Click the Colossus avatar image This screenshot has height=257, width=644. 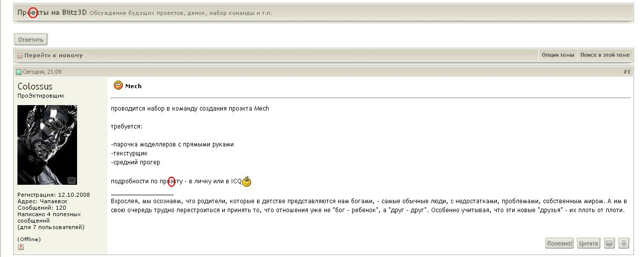47,145
